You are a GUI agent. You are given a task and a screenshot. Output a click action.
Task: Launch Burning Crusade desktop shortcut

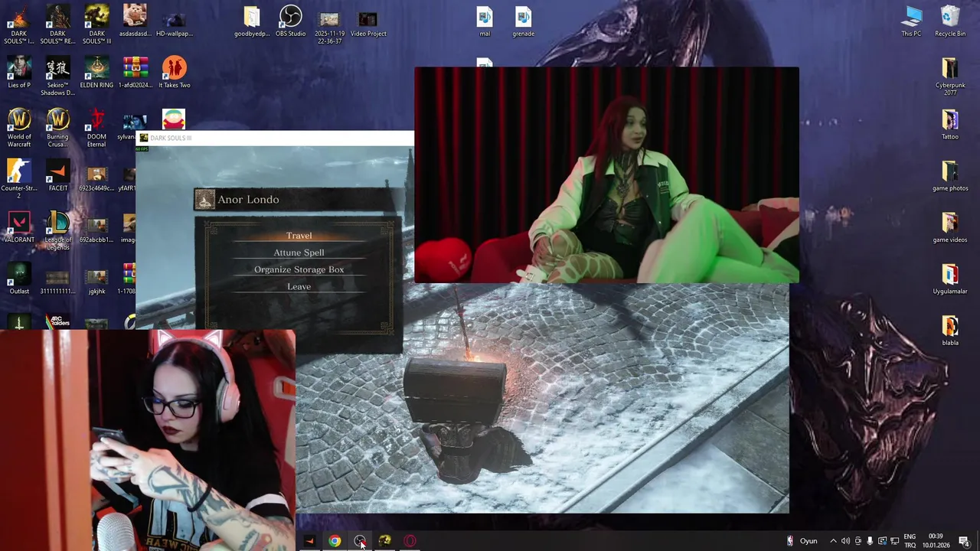57,128
